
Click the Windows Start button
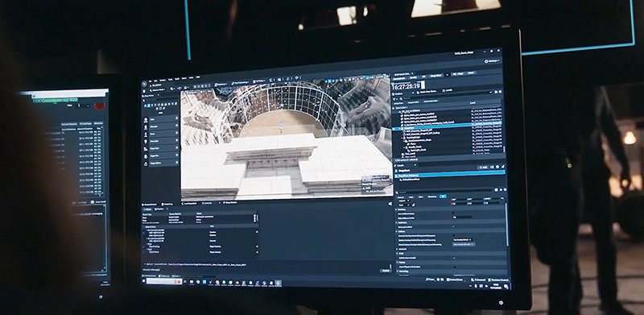144,281
